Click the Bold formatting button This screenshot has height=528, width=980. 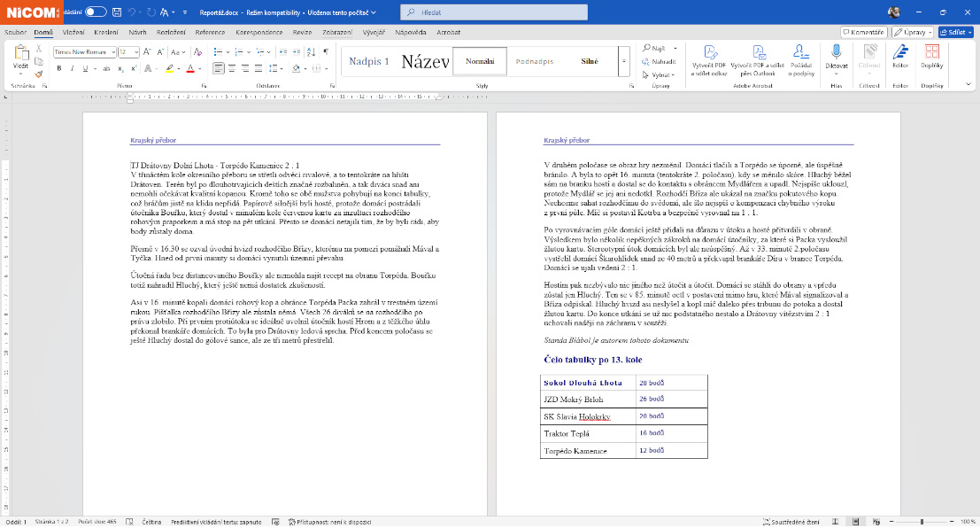[58, 68]
